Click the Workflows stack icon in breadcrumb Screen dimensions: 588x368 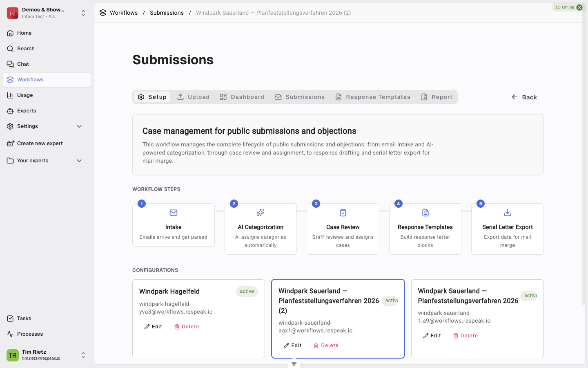pyautogui.click(x=103, y=13)
